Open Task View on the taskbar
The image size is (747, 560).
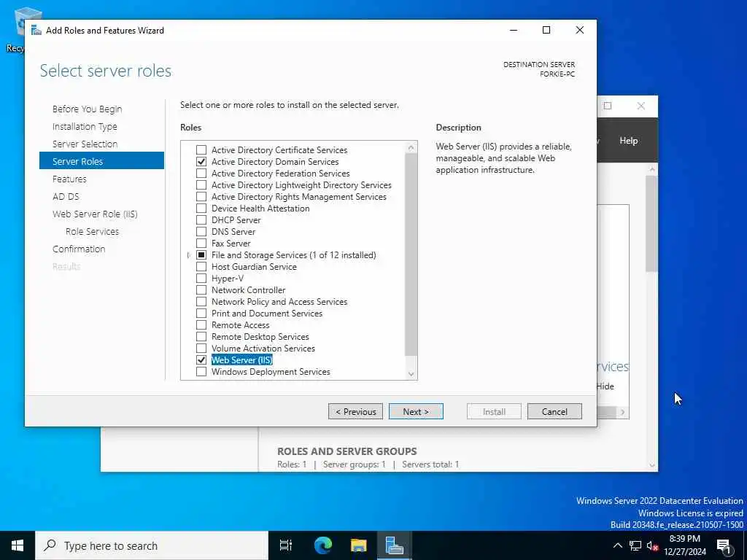click(x=286, y=545)
